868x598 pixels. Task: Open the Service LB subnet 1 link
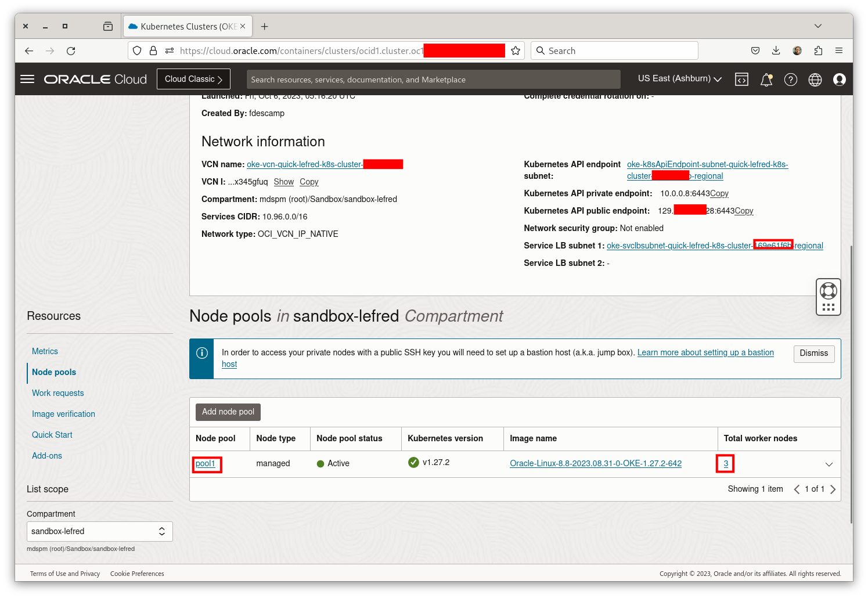(715, 246)
